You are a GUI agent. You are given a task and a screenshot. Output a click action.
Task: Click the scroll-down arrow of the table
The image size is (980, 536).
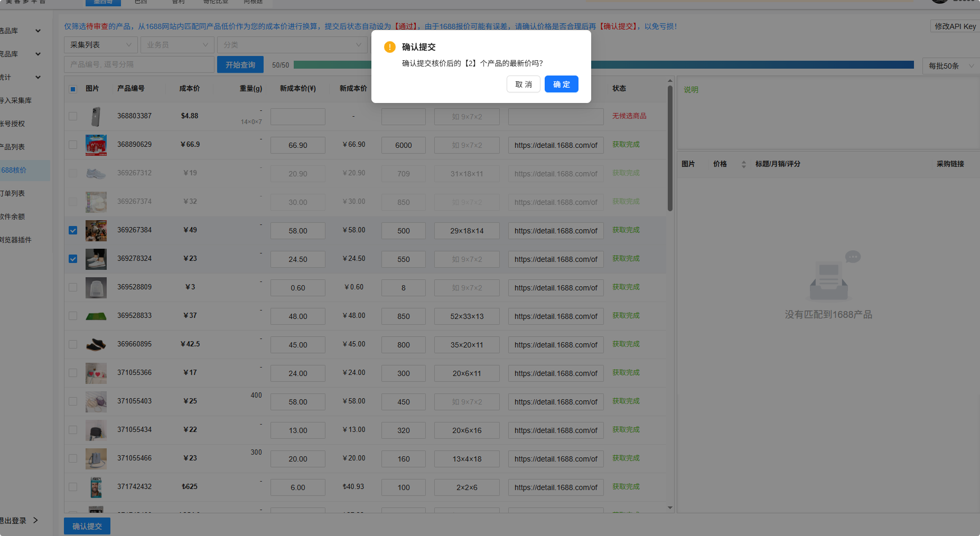click(670, 507)
